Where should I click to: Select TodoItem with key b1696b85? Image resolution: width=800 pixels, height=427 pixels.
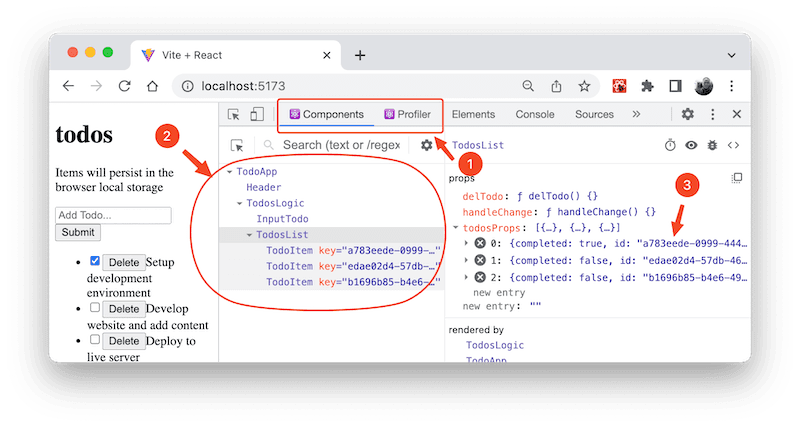[353, 282]
